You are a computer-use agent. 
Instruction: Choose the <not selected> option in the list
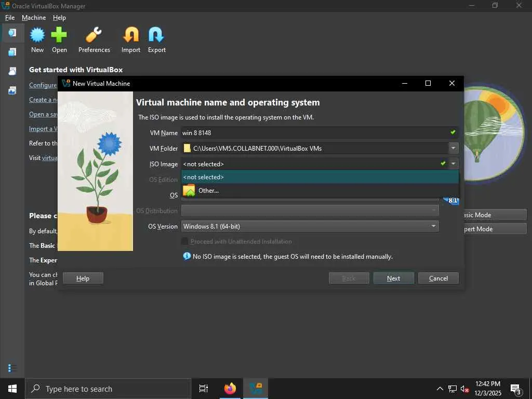click(320, 177)
